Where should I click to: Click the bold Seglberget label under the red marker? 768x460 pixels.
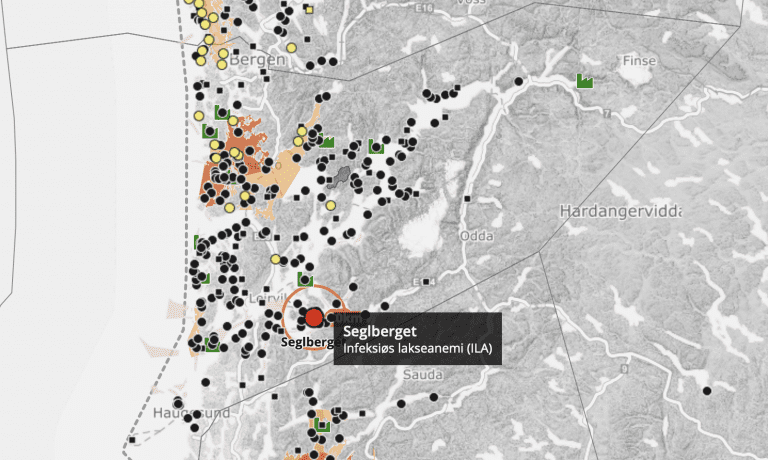[x=311, y=341]
